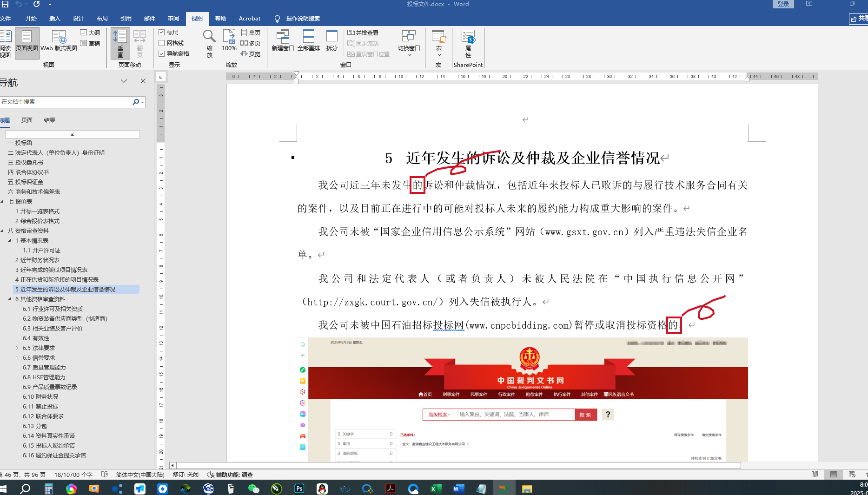This screenshot has height=495, width=868.
Task: Click the 登录 sign-in button
Action: pos(783,4)
